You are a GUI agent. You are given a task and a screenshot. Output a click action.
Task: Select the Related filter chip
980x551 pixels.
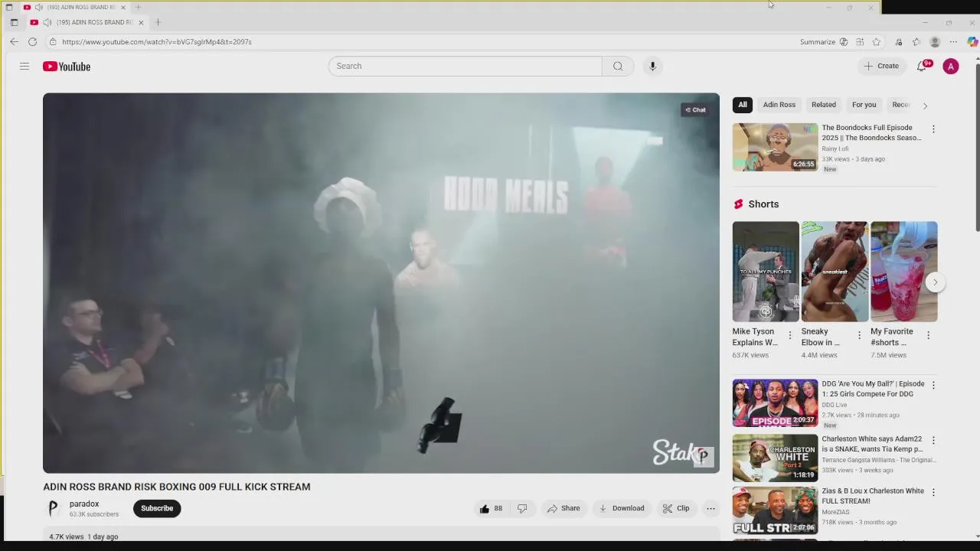coord(824,105)
